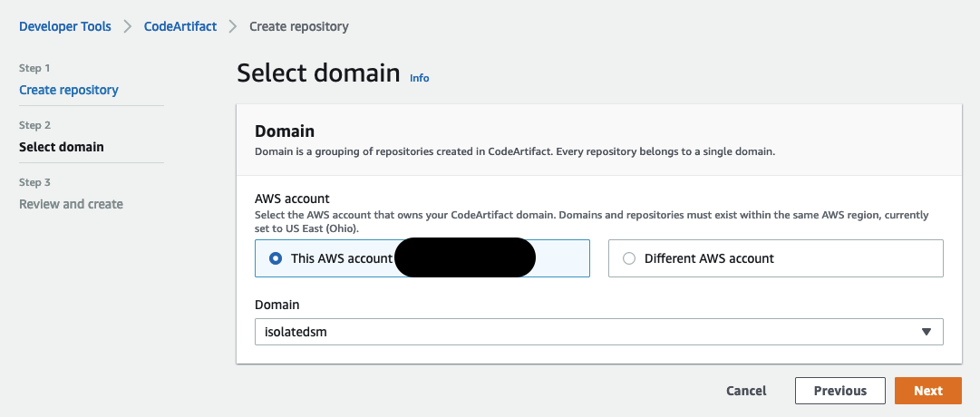The image size is (980, 417).
Task: Proceed with the orange Next button
Action: (x=927, y=391)
